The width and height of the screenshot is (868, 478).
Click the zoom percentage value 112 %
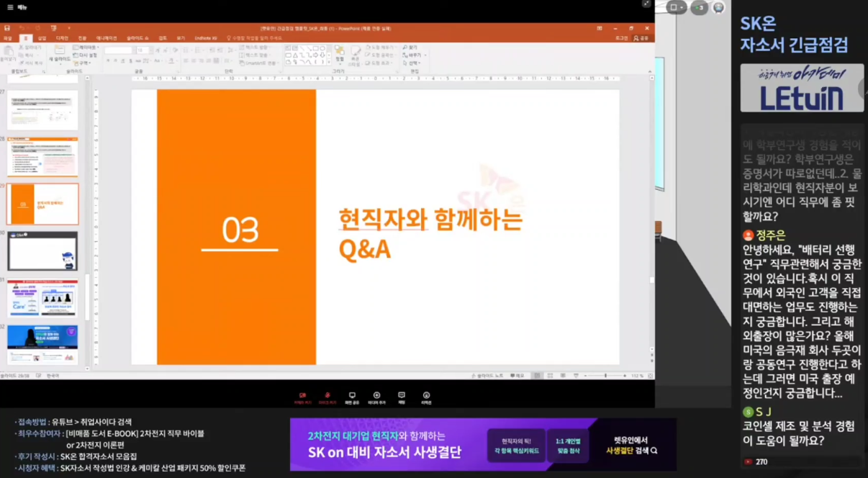coord(637,376)
